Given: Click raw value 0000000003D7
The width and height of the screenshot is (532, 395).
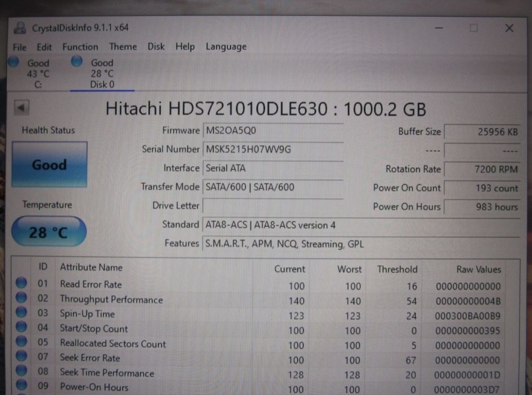Looking at the screenshot, I should (466, 390).
